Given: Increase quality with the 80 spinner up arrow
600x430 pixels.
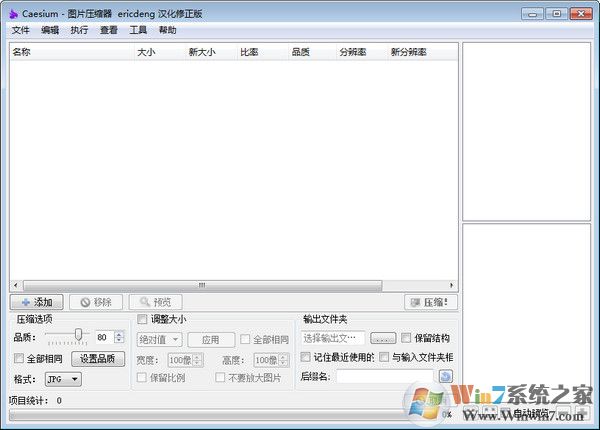Looking at the screenshot, I should pos(119,334).
